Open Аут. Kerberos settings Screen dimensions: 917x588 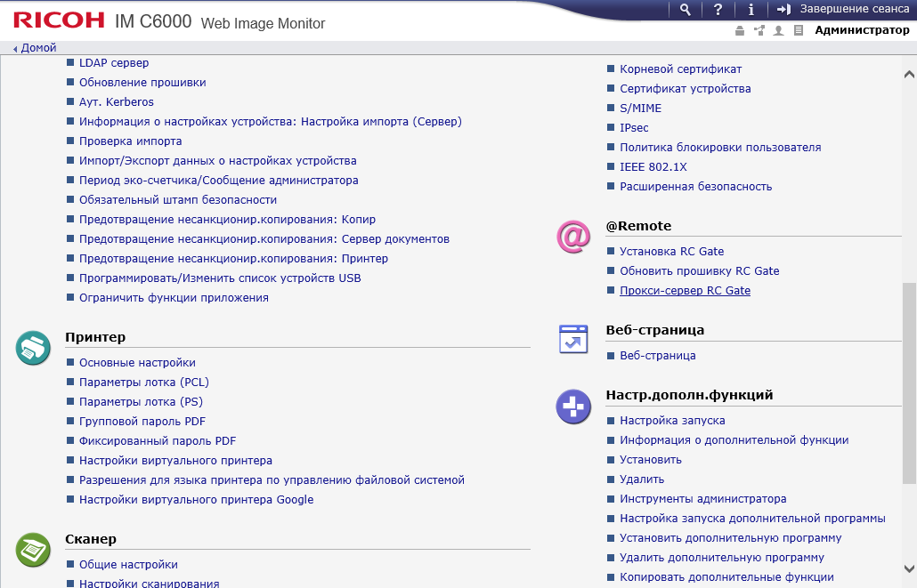(117, 101)
